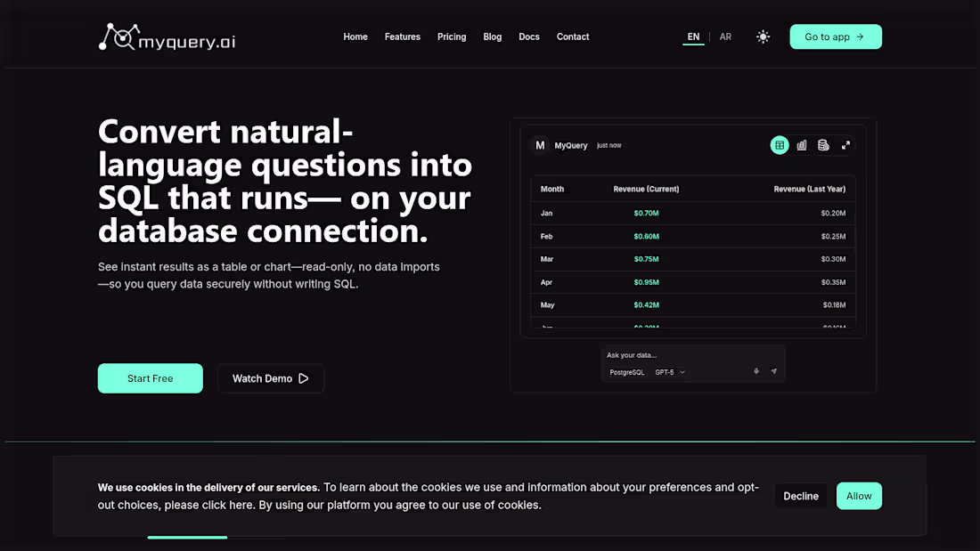Screen dimensions: 980x551
Task: Click the $0.75M value in Mar row
Action: 646,259
